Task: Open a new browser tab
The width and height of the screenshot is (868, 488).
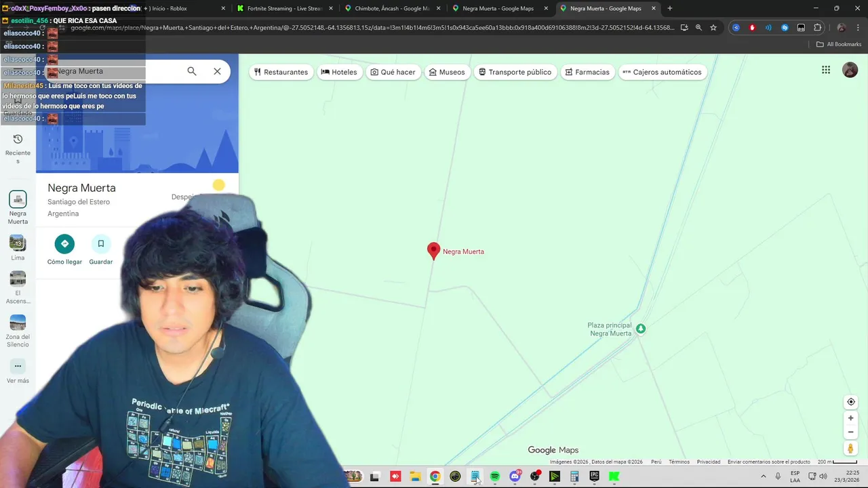Action: 669,8
